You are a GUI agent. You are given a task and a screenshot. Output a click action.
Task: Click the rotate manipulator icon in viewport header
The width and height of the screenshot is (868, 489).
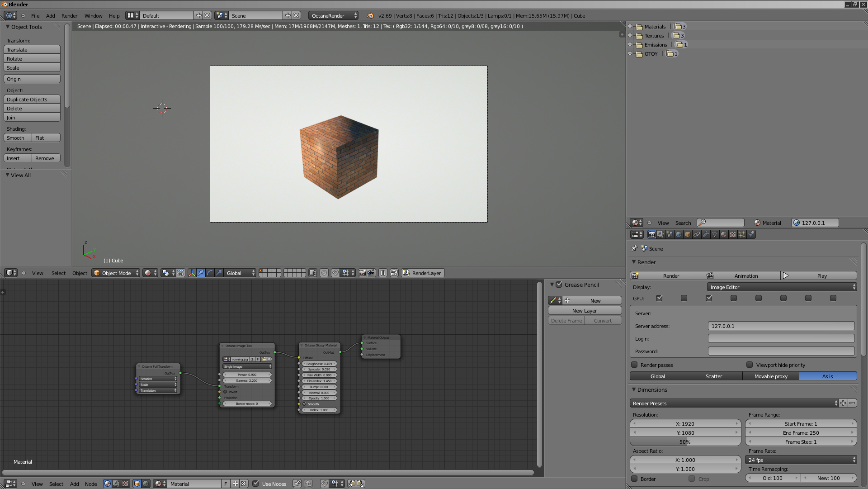click(x=210, y=273)
